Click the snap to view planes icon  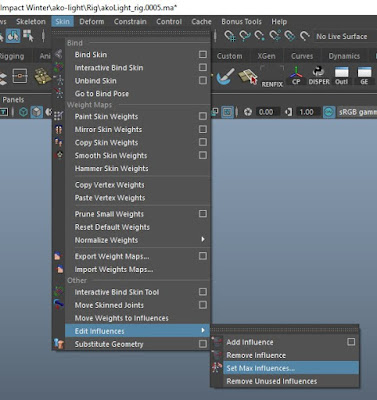[x=290, y=36]
